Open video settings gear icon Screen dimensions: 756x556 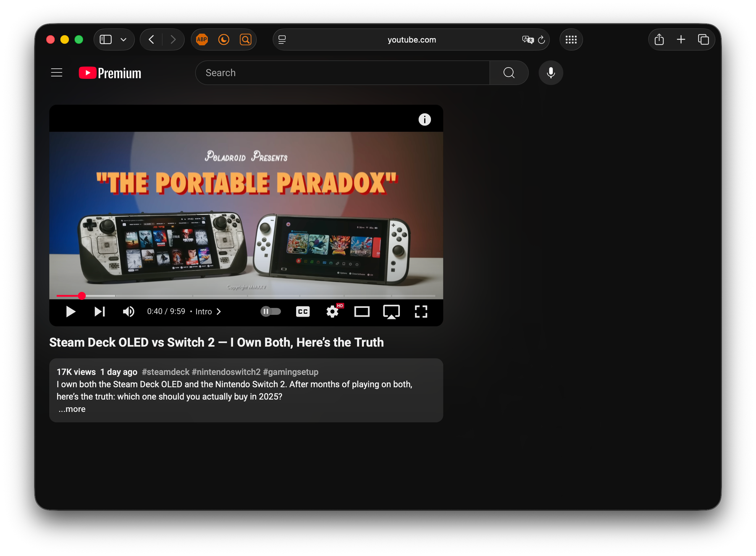333,312
